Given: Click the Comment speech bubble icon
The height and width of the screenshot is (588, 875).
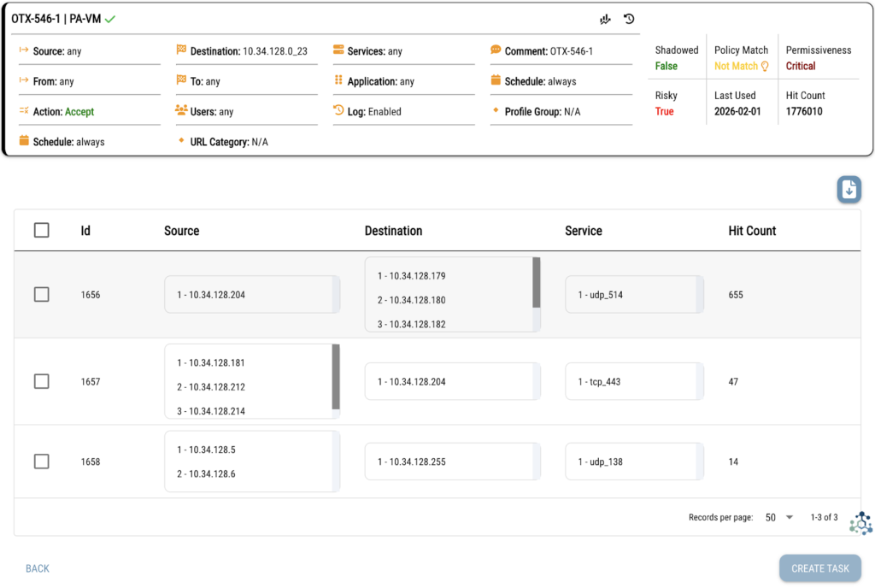Looking at the screenshot, I should click(x=496, y=50).
